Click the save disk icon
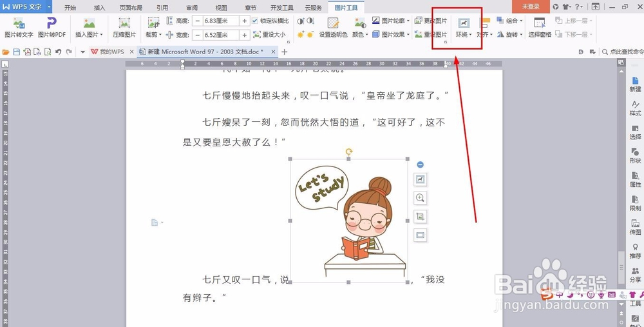This screenshot has width=644, height=327. coord(17,52)
